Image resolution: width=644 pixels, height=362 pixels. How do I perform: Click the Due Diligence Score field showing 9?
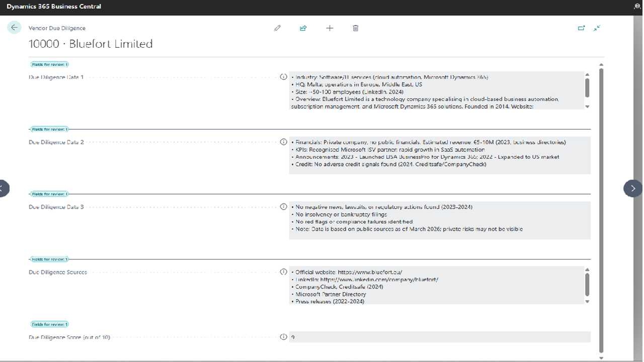tap(440, 337)
